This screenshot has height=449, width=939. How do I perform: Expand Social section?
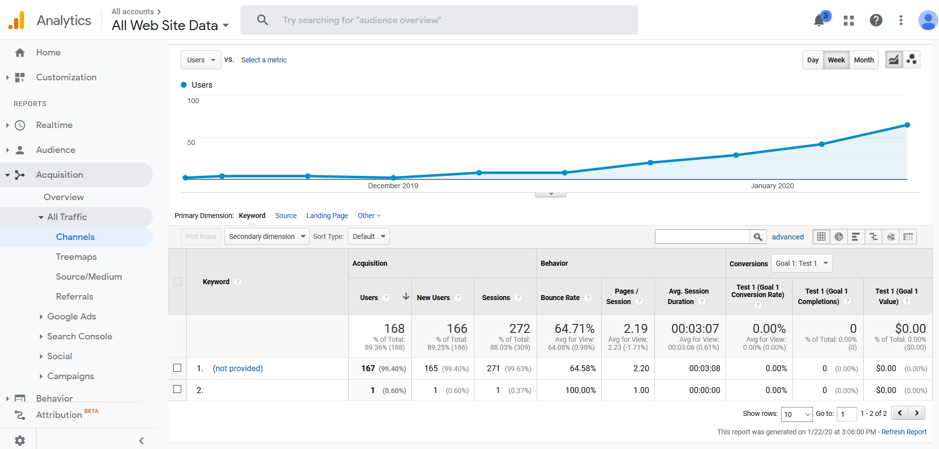41,356
